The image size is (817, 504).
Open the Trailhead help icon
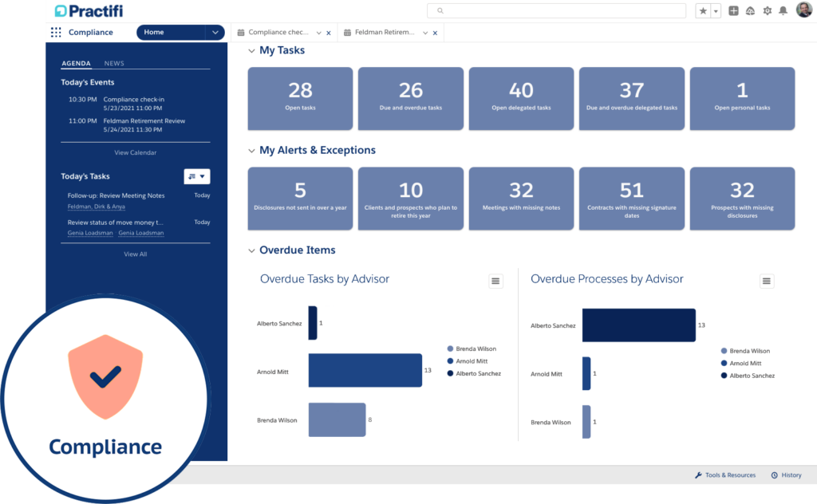click(751, 11)
